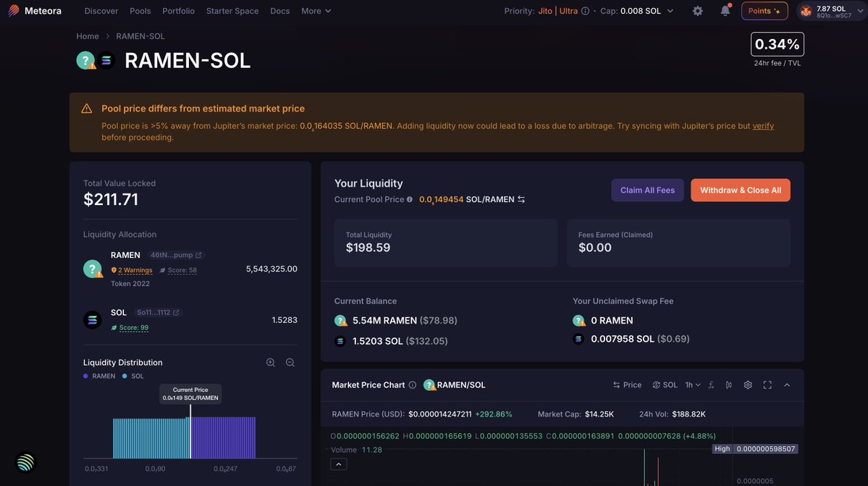
Task: Click the round striped widget icon at bottom-left
Action: (25, 463)
